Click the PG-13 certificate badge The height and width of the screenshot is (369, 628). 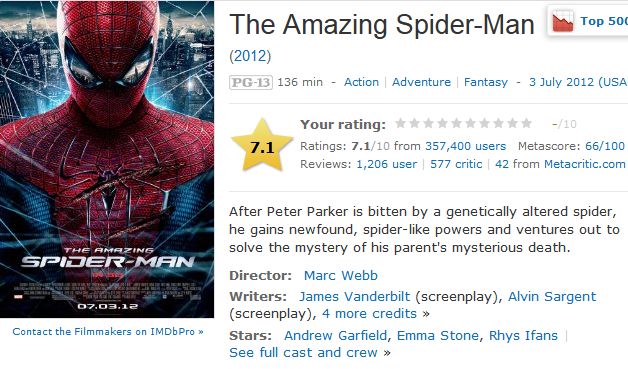pos(251,82)
